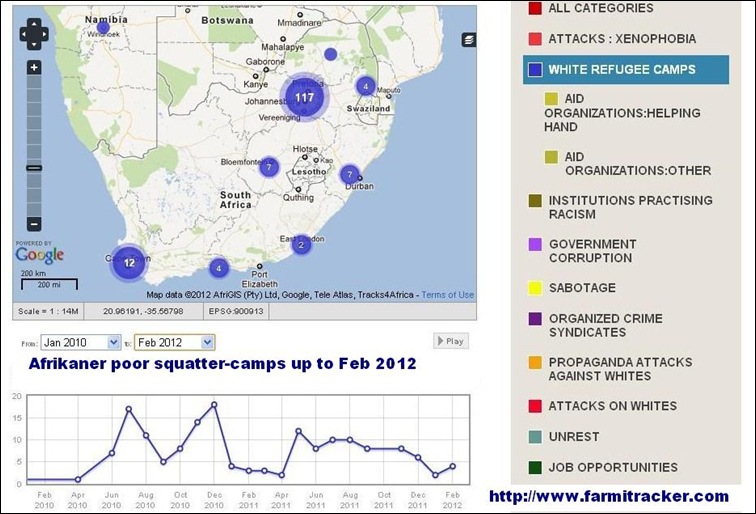Image resolution: width=756 pixels, height=514 pixels.
Task: Click the blue WHITE REFUGEE CAMPS swatch
Action: click(x=535, y=69)
